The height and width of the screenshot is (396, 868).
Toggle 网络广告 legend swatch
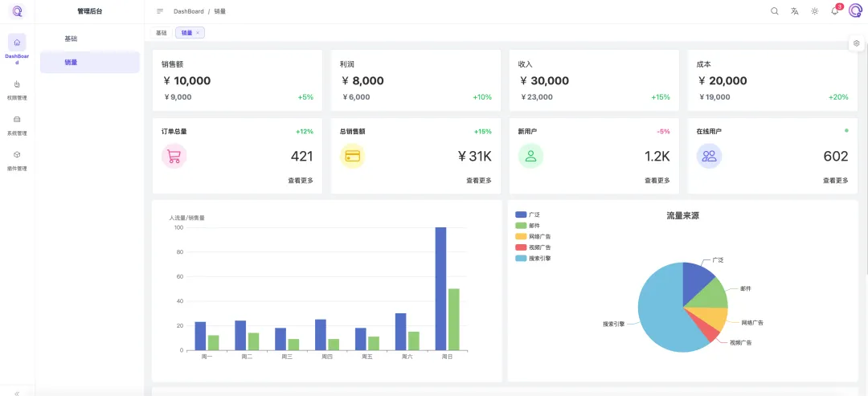521,236
